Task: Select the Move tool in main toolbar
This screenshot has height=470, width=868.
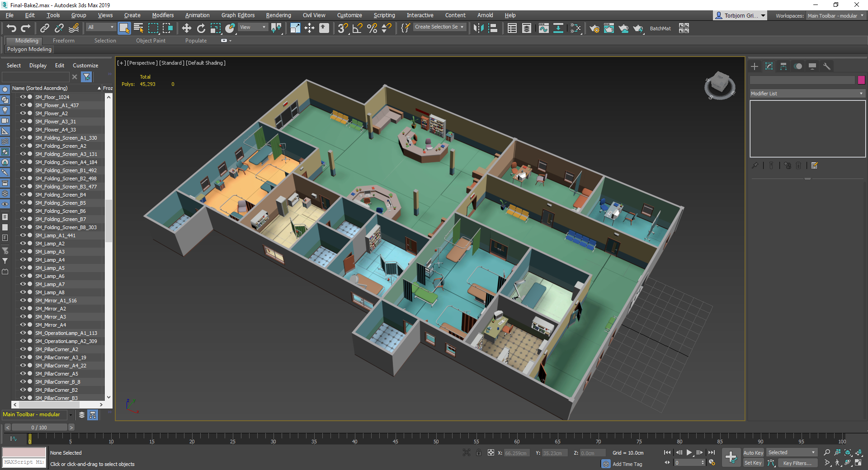Action: (x=186, y=28)
